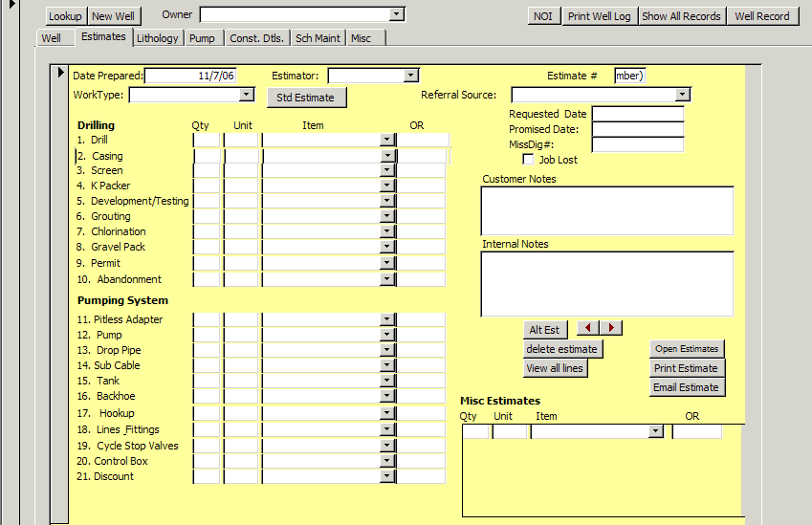Click the New Well button

(113, 16)
